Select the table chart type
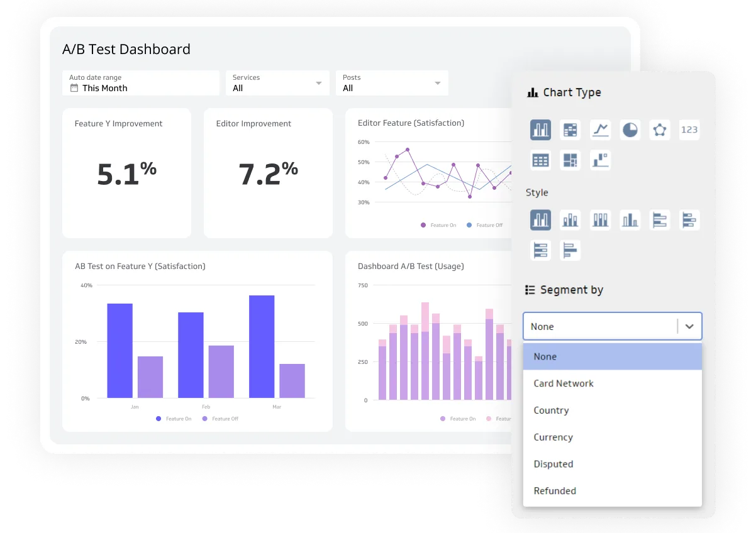 (540, 160)
